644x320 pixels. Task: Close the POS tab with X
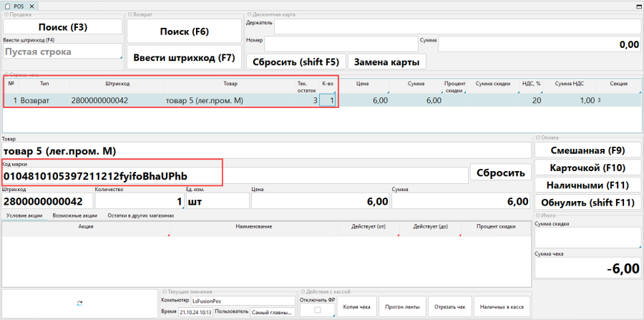point(32,6)
